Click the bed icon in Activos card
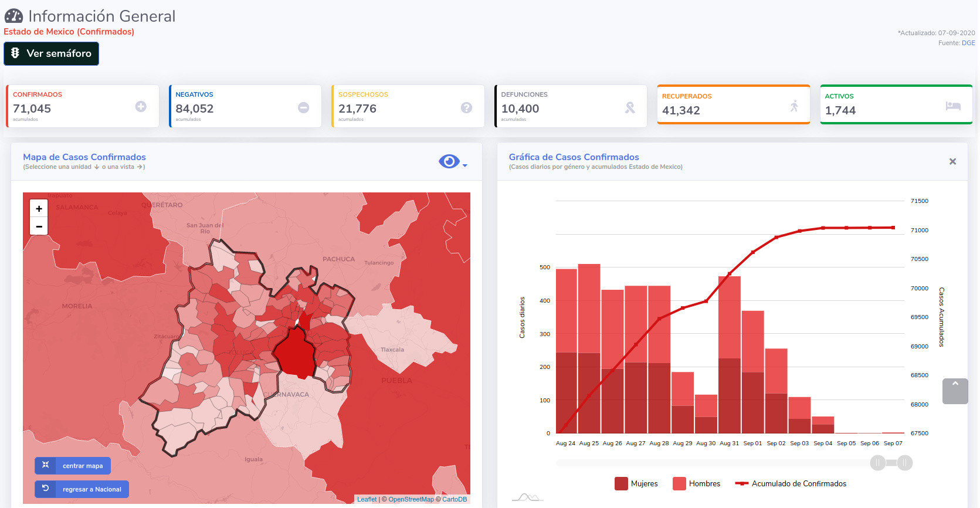The width and height of the screenshot is (980, 508). click(953, 106)
